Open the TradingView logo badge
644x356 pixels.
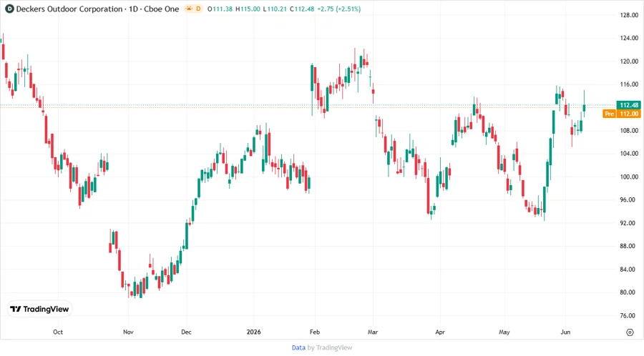(x=39, y=309)
